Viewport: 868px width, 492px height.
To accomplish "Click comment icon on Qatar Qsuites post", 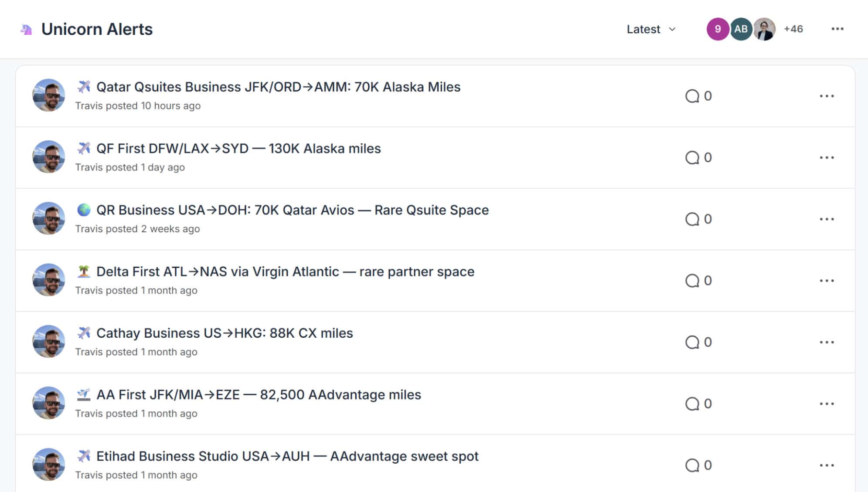I will tap(692, 96).
